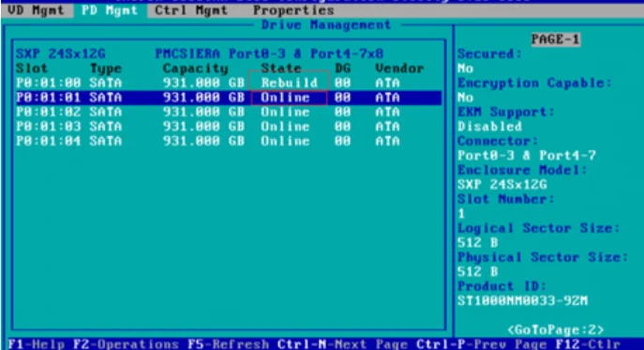Click PMCSIERA Port0-3 & Port4-7x8 label
Screen dimensions: 644x350
pyautogui.click(x=269, y=53)
